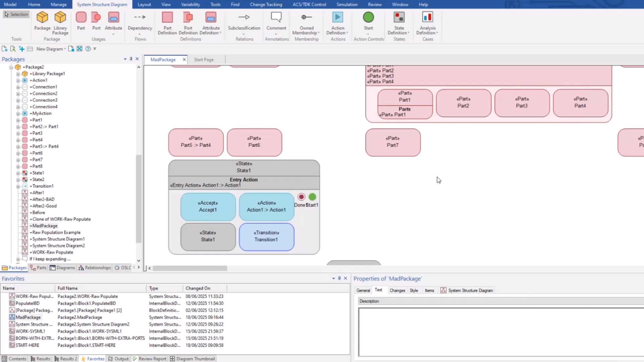Open the New Diagram dropdown
The height and width of the screenshot is (362, 644).
[51, 49]
